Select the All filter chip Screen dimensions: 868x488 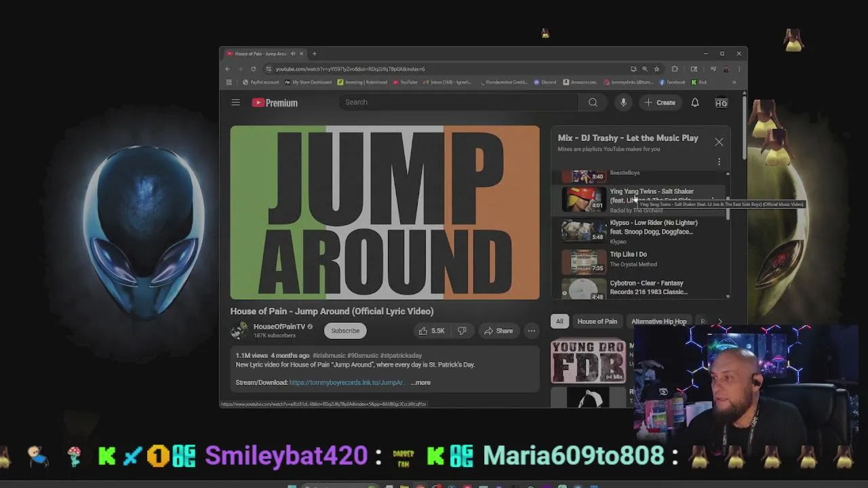559,321
